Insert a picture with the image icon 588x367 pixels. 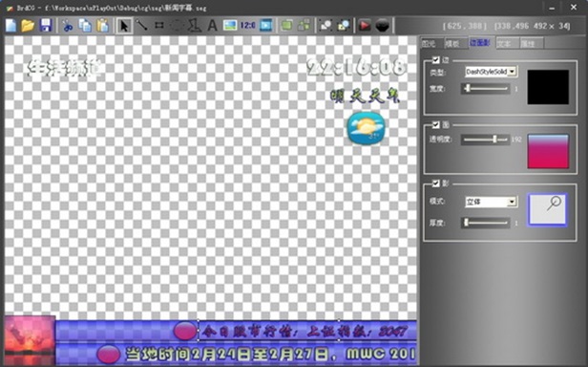tap(230, 25)
